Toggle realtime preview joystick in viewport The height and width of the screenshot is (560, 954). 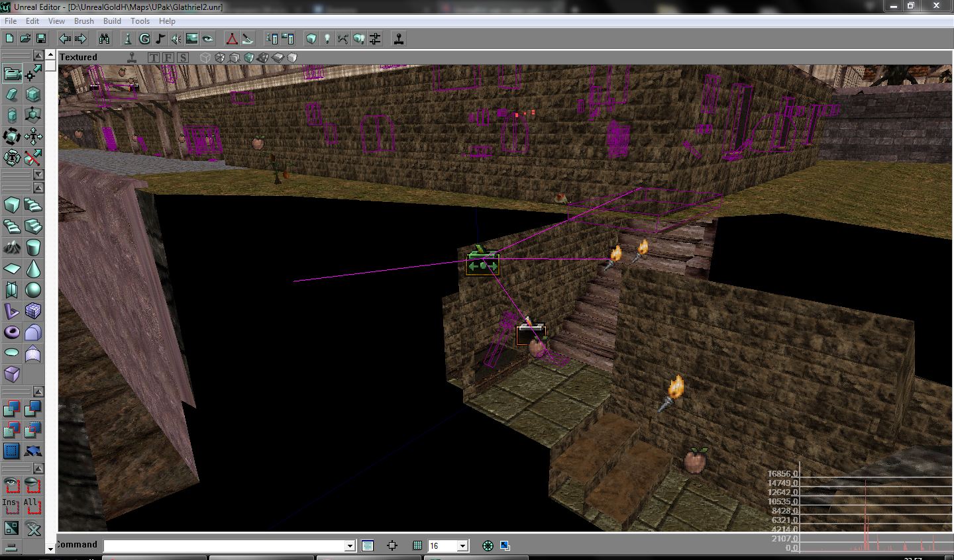(x=132, y=58)
